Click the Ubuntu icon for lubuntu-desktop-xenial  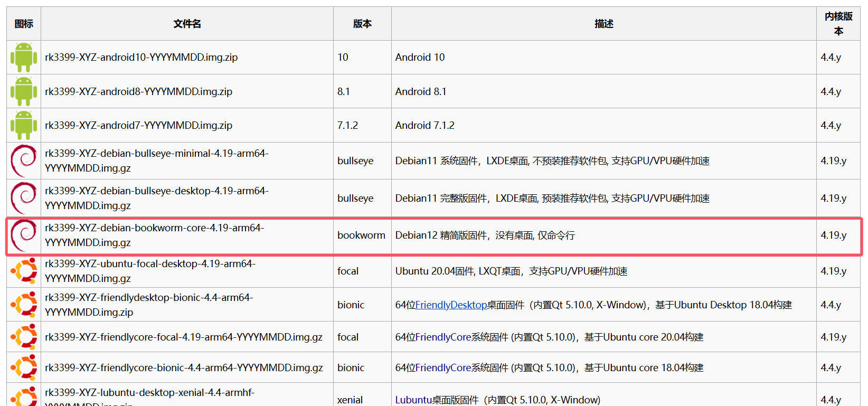point(24,397)
